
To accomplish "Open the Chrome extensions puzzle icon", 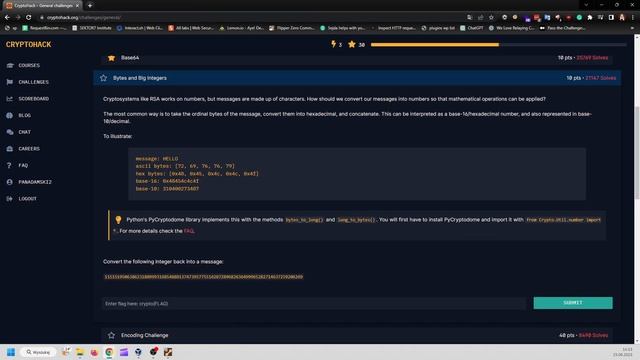I will [x=590, y=18].
